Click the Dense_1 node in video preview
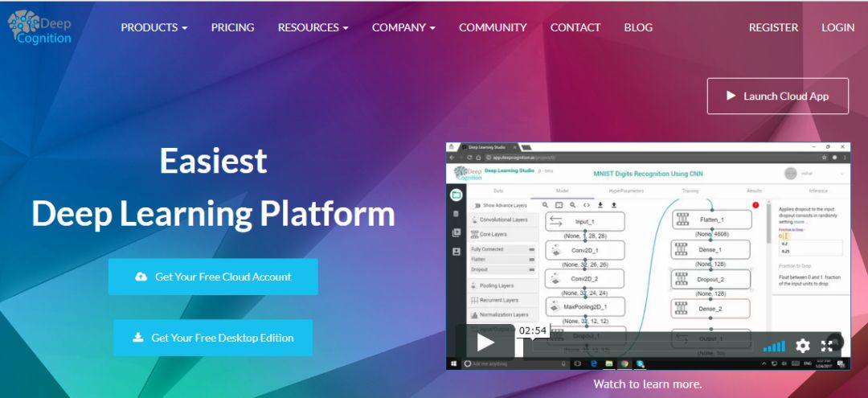The height and width of the screenshot is (398, 868). click(x=710, y=249)
